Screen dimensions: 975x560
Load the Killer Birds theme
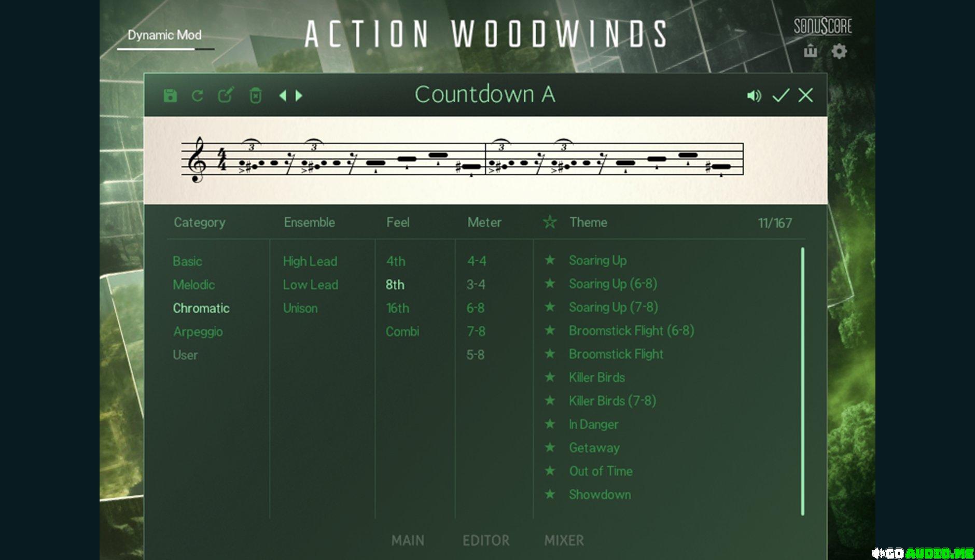pos(596,377)
